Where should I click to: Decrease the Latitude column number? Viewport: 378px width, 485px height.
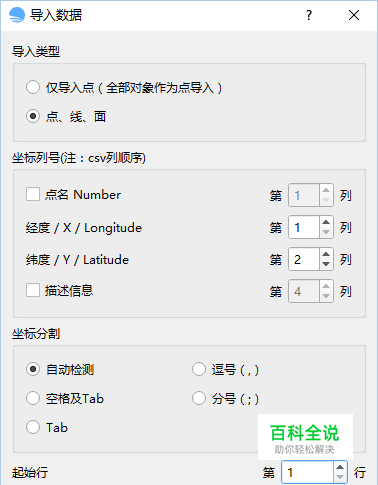click(326, 265)
